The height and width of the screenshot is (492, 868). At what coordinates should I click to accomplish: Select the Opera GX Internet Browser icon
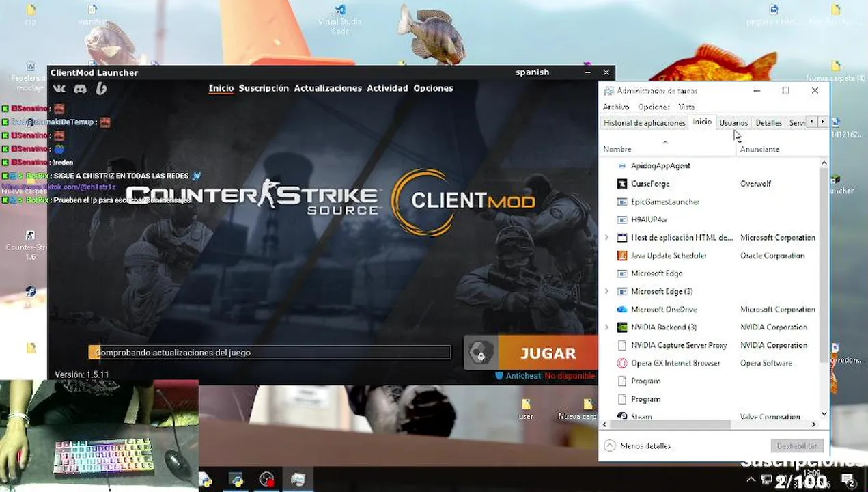coord(621,364)
